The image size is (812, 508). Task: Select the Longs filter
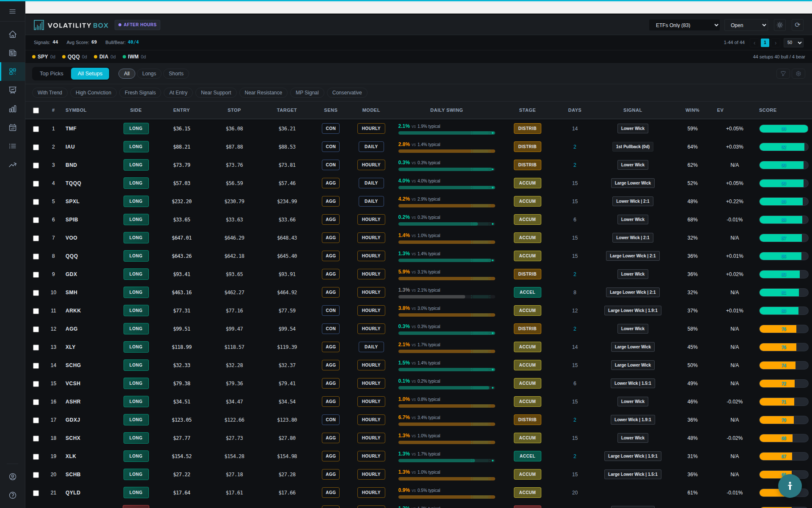coord(149,74)
